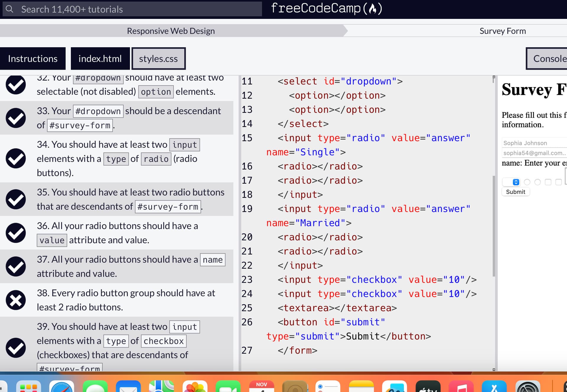Check the first checkbox in the survey preview
567x392 pixels.
548,182
